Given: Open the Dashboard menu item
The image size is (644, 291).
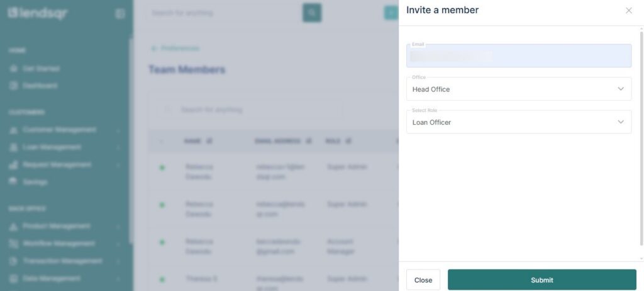Looking at the screenshot, I should pos(40,86).
